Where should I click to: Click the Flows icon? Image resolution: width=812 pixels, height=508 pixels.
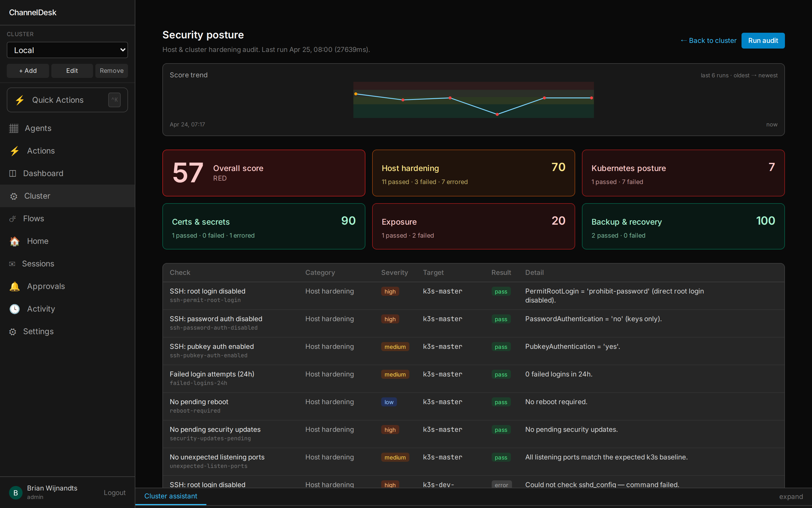[13, 219]
